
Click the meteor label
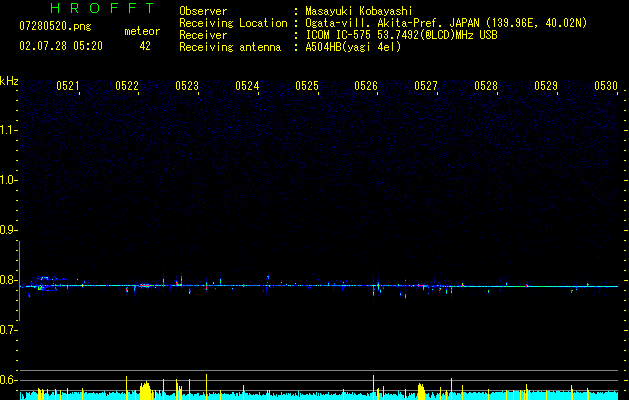pos(142,31)
